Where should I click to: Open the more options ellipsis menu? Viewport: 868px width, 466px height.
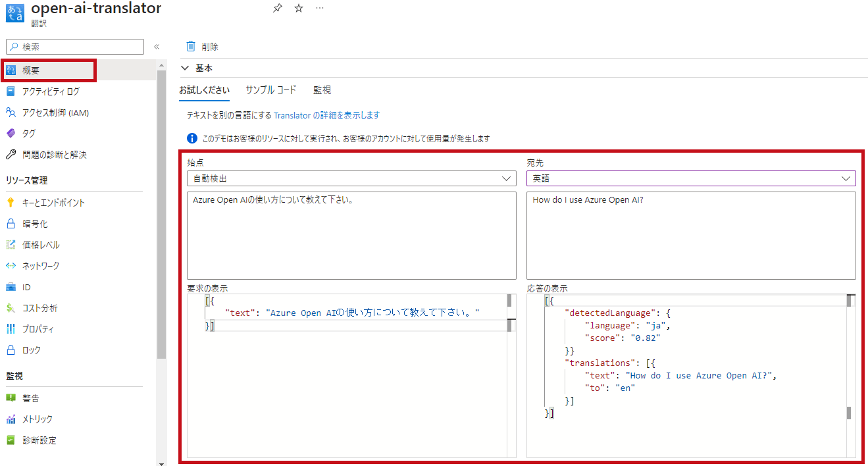[x=319, y=9]
